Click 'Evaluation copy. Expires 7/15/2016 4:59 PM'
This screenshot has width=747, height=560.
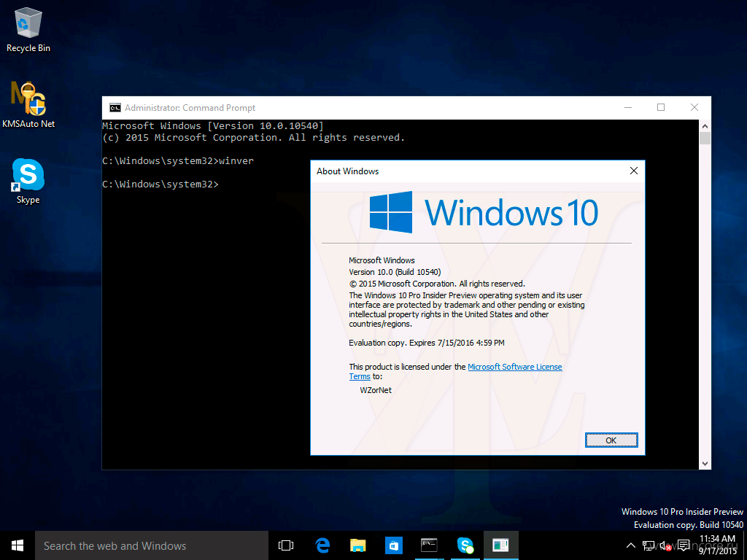click(x=426, y=343)
